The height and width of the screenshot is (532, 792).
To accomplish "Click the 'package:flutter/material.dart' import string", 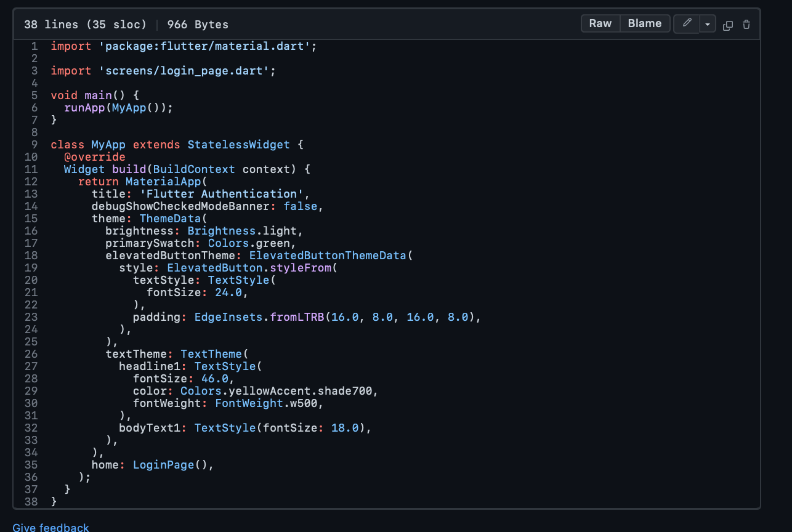I will pyautogui.click(x=204, y=46).
